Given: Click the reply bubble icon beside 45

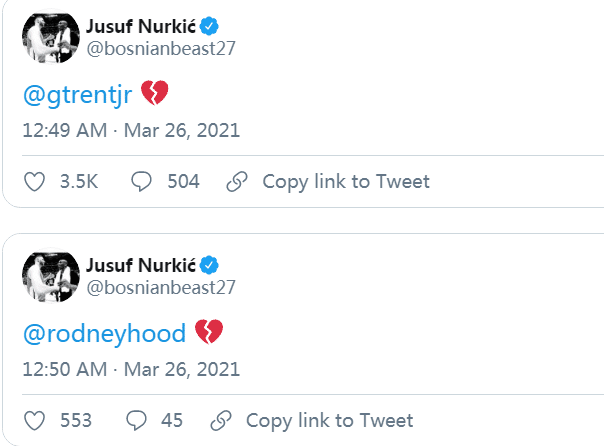Looking at the screenshot, I should tap(138, 420).
